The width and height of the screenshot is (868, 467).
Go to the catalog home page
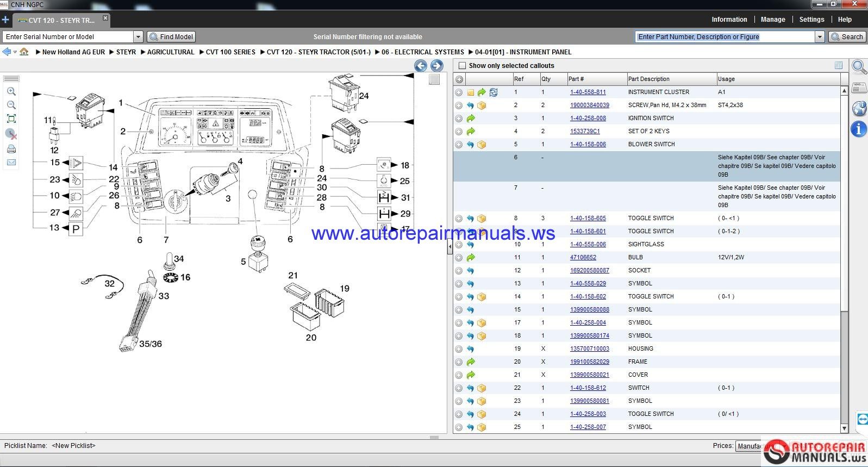pyautogui.click(x=24, y=52)
